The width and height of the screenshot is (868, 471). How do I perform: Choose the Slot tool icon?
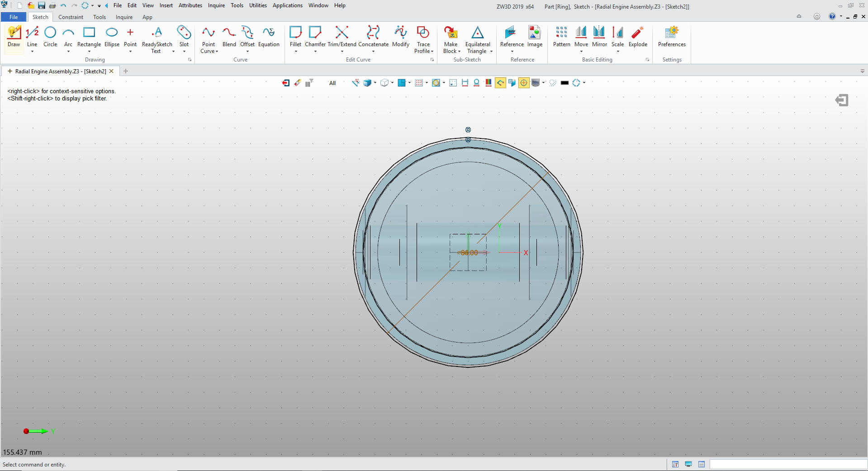click(x=184, y=36)
